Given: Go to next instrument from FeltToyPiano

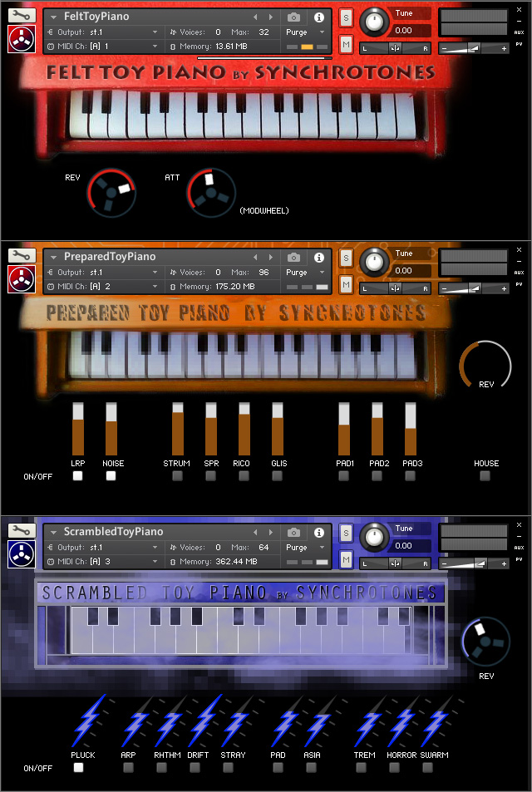Looking at the screenshot, I should point(271,17).
